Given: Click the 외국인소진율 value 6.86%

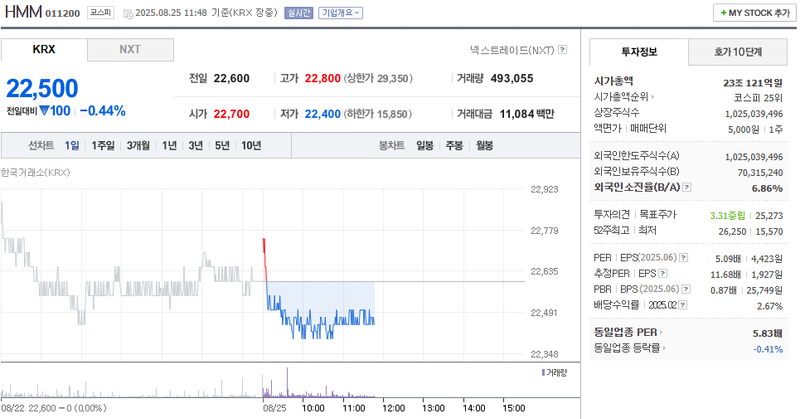Looking at the screenshot, I should [767, 188].
